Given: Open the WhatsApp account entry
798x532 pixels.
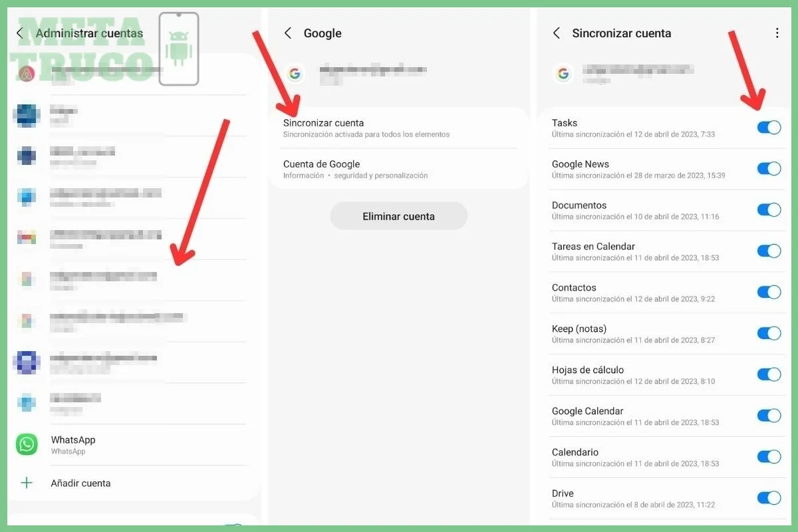Looking at the screenshot, I should 130,444.
